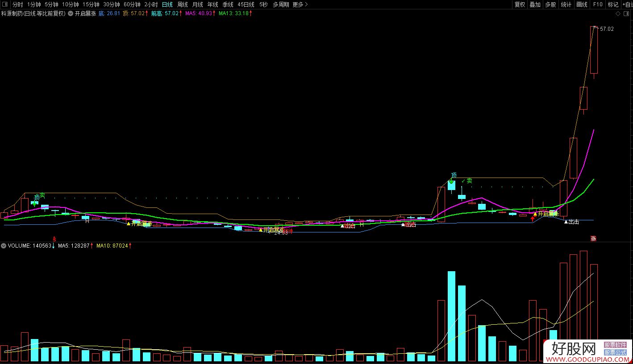Screen dimensions: 633x364
Task: Click the latest tall red candlestick
Action: [594, 50]
